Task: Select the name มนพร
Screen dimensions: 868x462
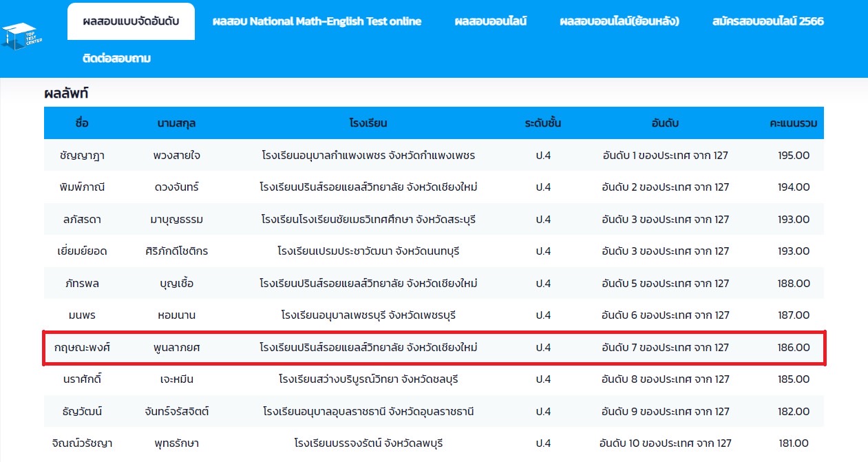Action: (83, 315)
